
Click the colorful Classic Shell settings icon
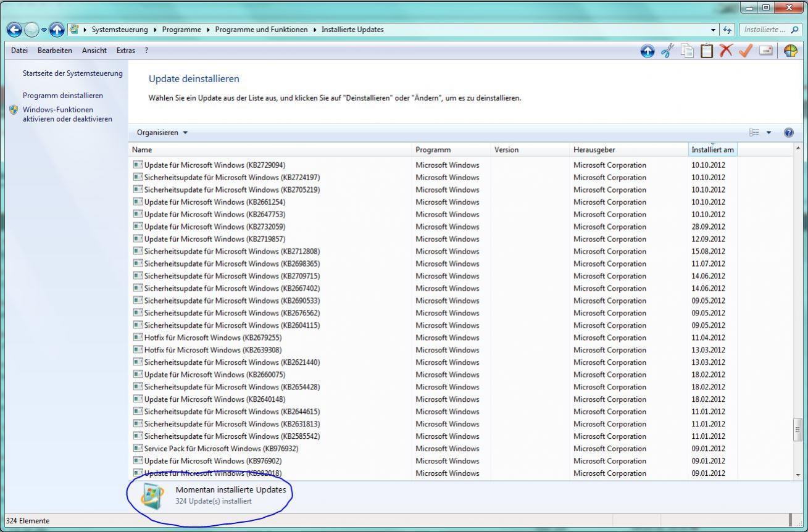(x=790, y=51)
